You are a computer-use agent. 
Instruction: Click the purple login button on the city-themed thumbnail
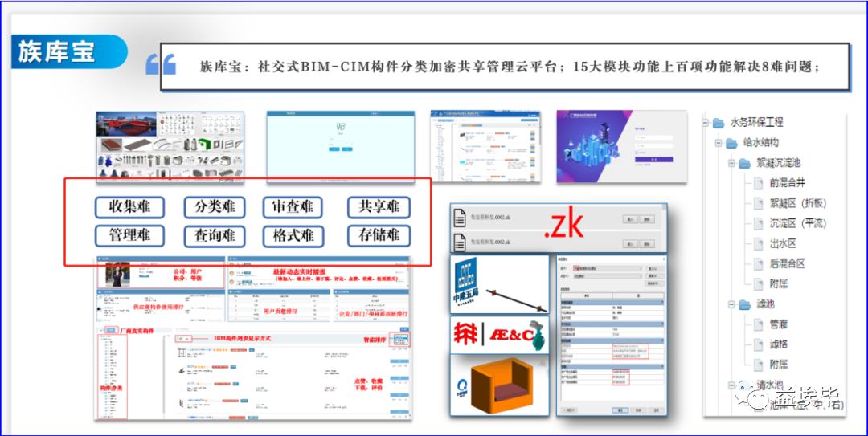(x=654, y=159)
